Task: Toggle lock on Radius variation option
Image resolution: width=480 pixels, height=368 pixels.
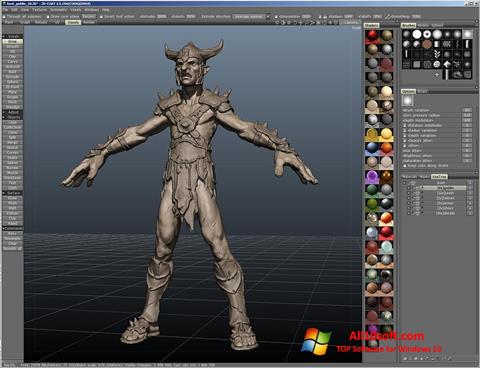Action: pos(405,131)
